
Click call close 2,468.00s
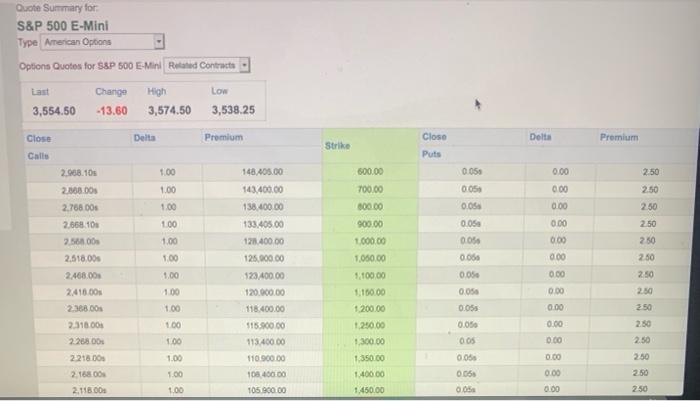coord(84,276)
